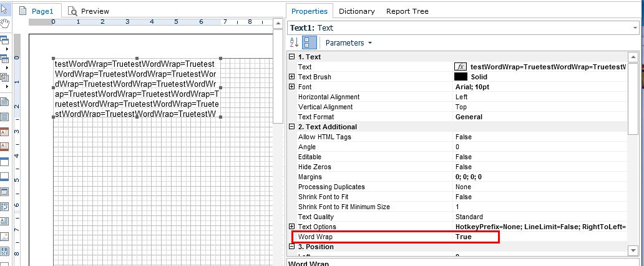Viewport: 644px width, 266px height.
Task: Pick the band icon with blue top strip
Action: click(4, 162)
